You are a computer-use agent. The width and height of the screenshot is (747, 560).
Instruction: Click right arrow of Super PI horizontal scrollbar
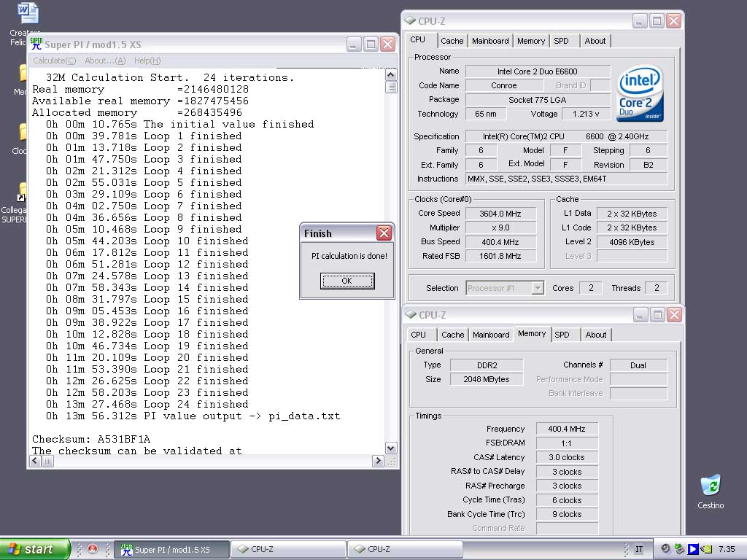tap(378, 461)
